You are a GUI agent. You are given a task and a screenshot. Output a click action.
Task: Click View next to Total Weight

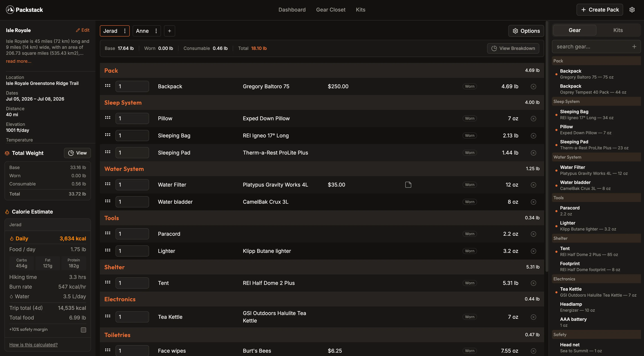(78, 153)
